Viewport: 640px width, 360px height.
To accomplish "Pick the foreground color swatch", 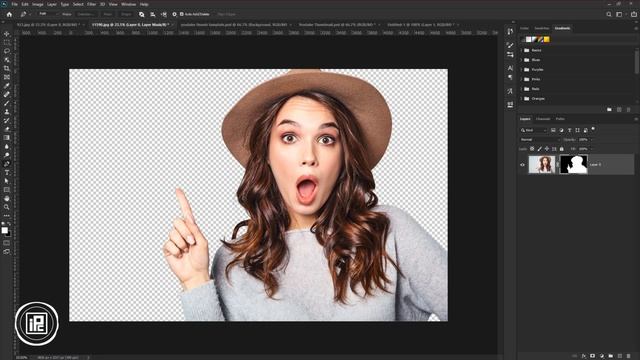I will (4, 231).
